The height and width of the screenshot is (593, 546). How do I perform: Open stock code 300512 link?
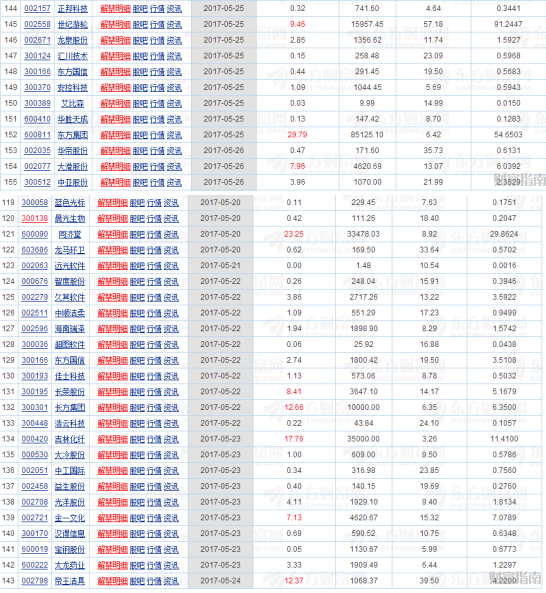coord(37,182)
